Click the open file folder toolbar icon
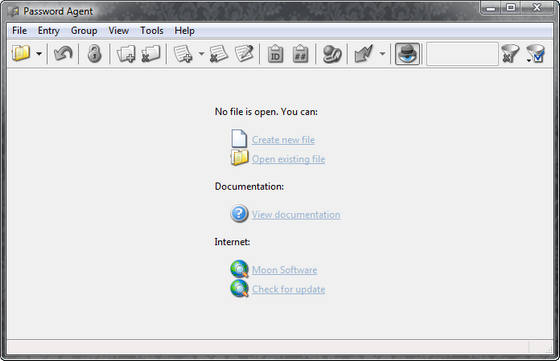560x361 pixels. [21, 54]
